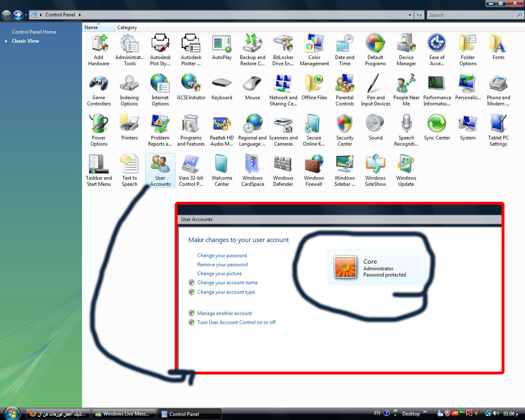This screenshot has height=420, width=525.
Task: Click Remove your password link
Action: tap(222, 265)
